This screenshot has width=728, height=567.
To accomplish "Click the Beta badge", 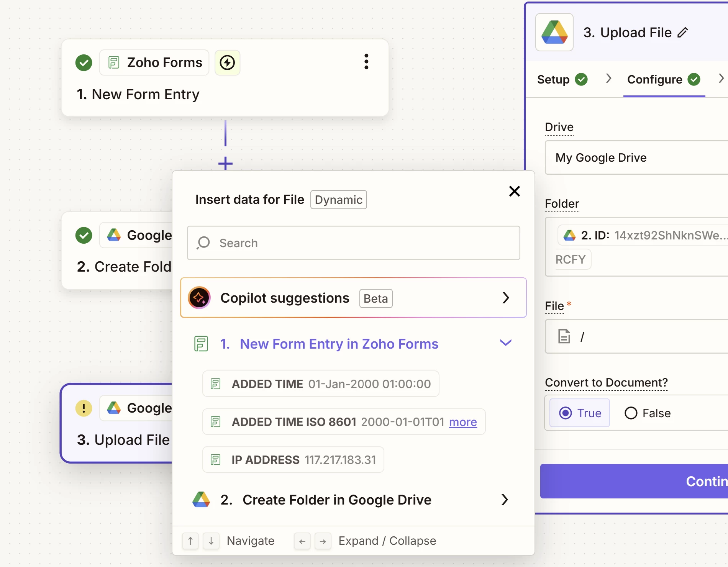I will coord(375,298).
